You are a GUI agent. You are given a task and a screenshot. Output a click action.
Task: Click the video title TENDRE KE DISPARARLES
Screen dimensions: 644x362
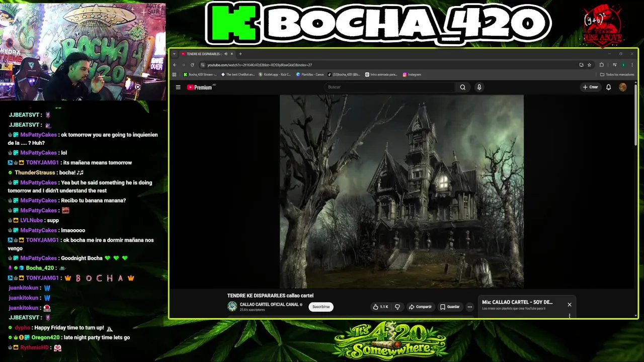(x=270, y=296)
